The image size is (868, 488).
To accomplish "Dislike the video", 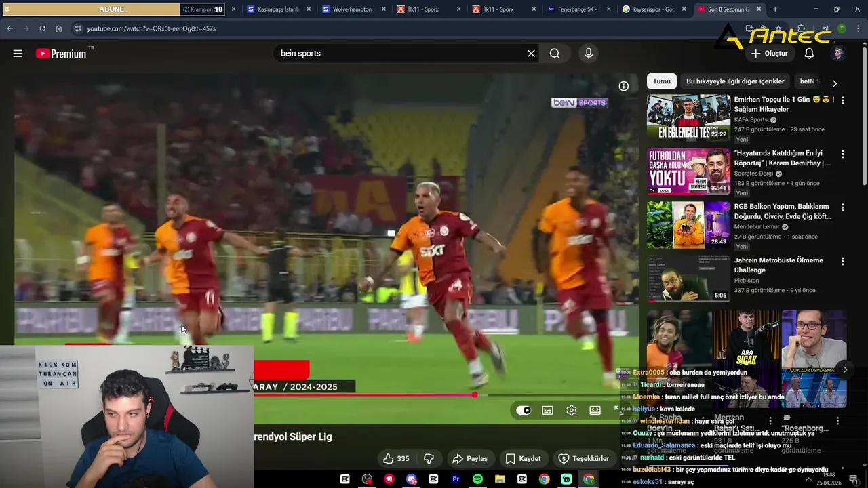I will (x=429, y=459).
